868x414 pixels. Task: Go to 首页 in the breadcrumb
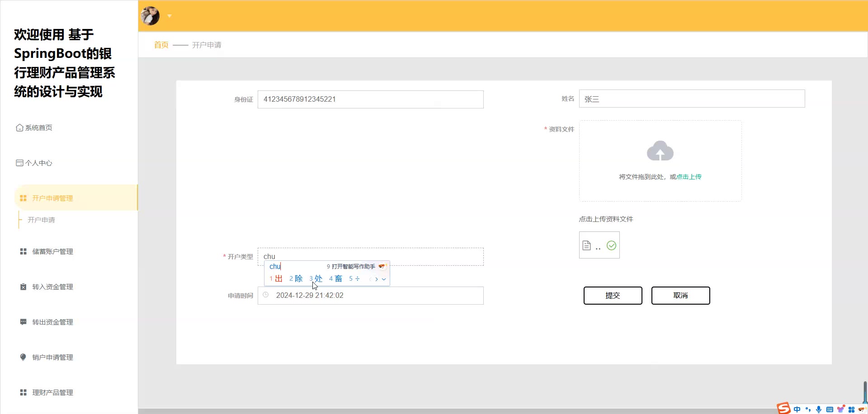161,45
